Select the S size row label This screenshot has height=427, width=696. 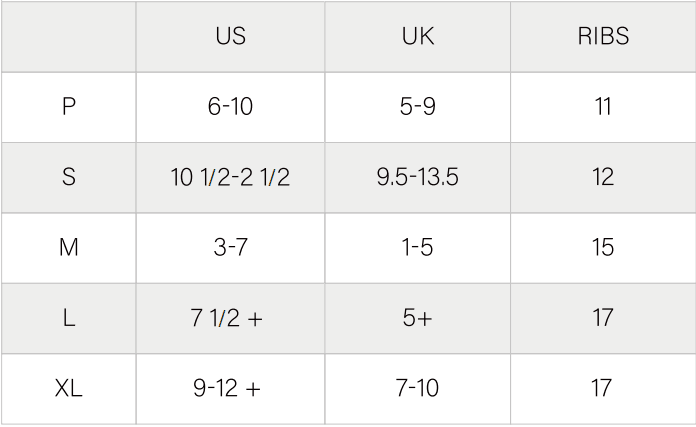[x=69, y=177]
